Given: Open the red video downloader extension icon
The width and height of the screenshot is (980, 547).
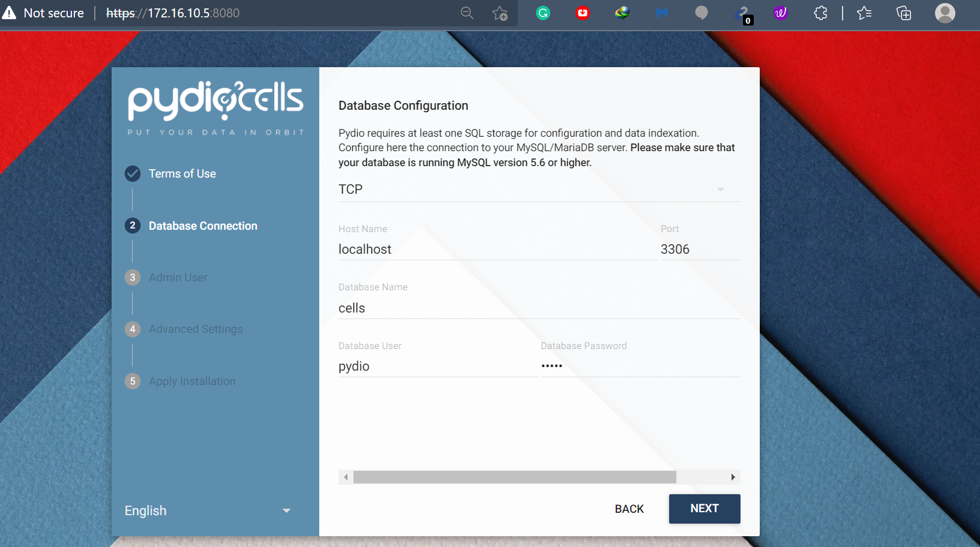Looking at the screenshot, I should tap(583, 13).
